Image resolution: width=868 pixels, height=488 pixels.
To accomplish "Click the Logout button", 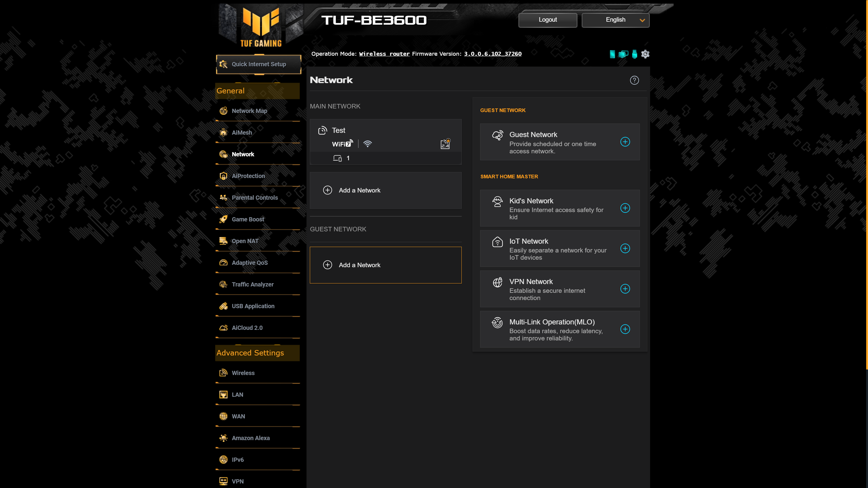I will point(548,20).
